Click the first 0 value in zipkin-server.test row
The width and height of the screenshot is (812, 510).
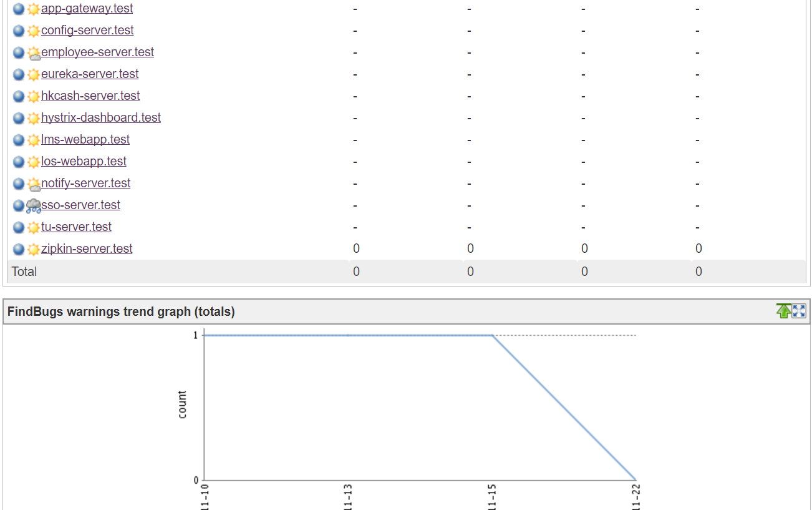point(356,249)
